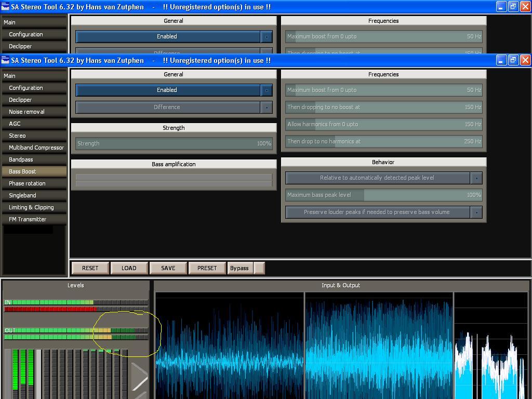532x399 pixels.
Task: Click the front window title bar app icon
Action: [5, 60]
